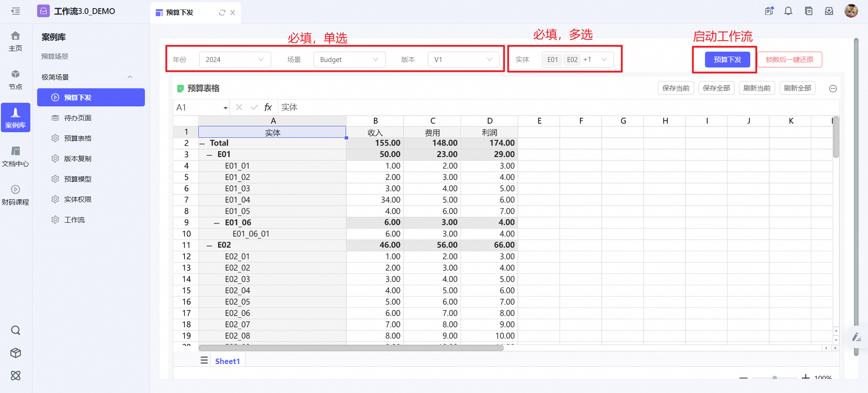Open more options next to 刷新全部
This screenshot has width=868, height=393.
[x=833, y=89]
